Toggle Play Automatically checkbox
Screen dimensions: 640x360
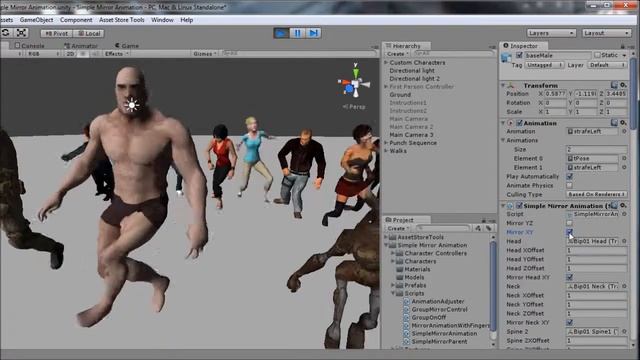click(569, 176)
